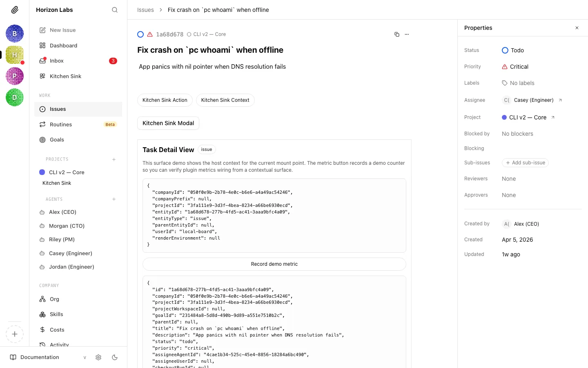Viewport: 588px width, 368px height.
Task: Copy issue with the copy icon
Action: pyautogui.click(x=396, y=34)
